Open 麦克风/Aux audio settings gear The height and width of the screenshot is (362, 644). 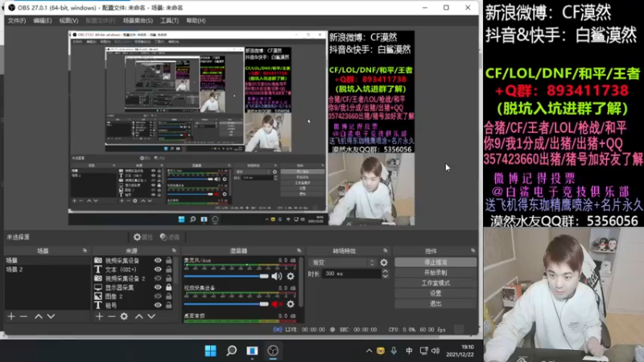(x=291, y=276)
